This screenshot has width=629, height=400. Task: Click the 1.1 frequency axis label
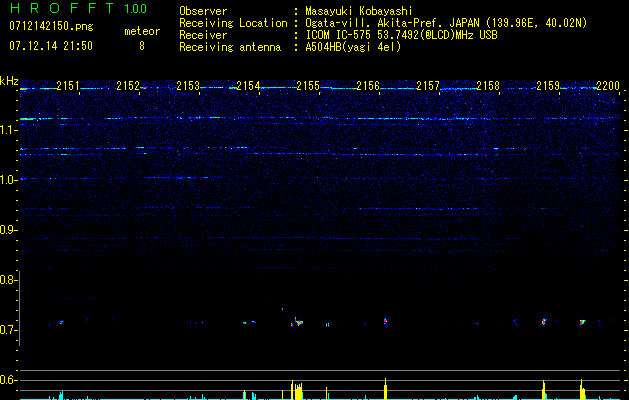[x=8, y=130]
